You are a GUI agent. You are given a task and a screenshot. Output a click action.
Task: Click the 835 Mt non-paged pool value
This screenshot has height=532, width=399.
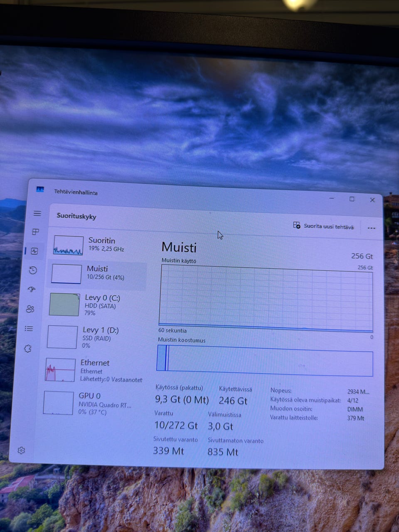(x=223, y=452)
